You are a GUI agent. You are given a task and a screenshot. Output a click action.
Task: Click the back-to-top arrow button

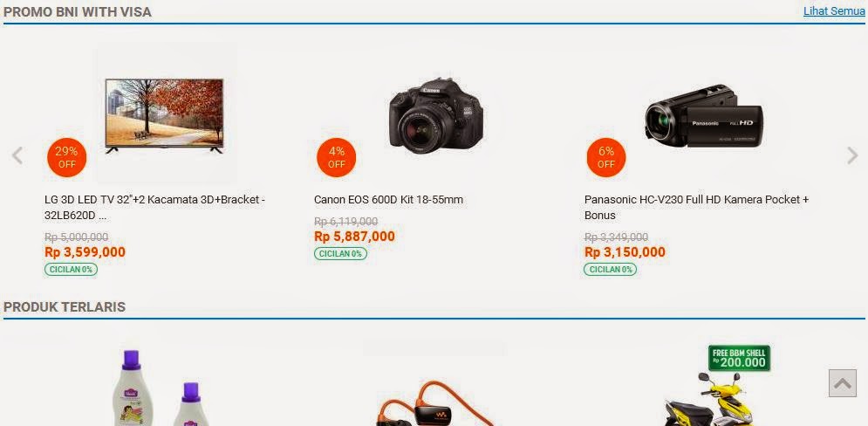(842, 383)
